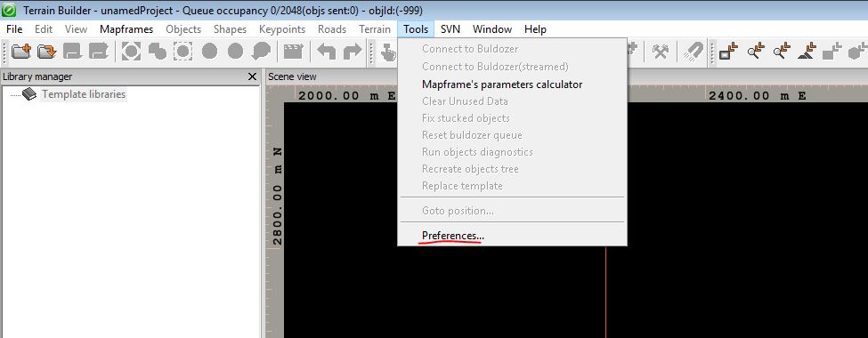Click the overlapping shapes toolbar icon

pyautogui.click(x=158, y=52)
